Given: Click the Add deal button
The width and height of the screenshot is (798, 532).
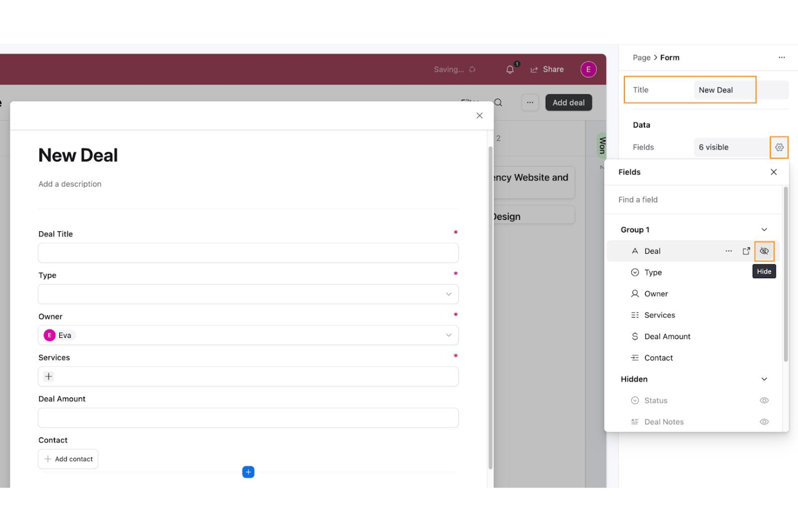Looking at the screenshot, I should pos(568,102).
